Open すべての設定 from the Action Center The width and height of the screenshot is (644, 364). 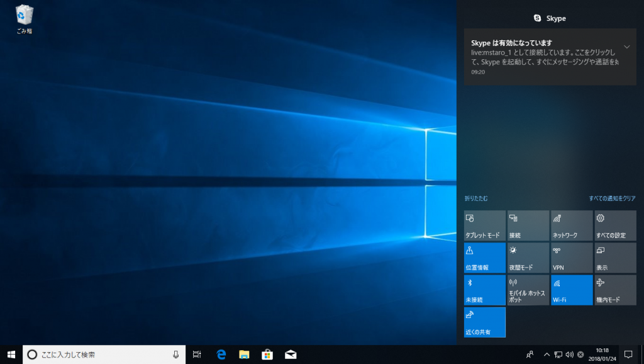point(614,225)
